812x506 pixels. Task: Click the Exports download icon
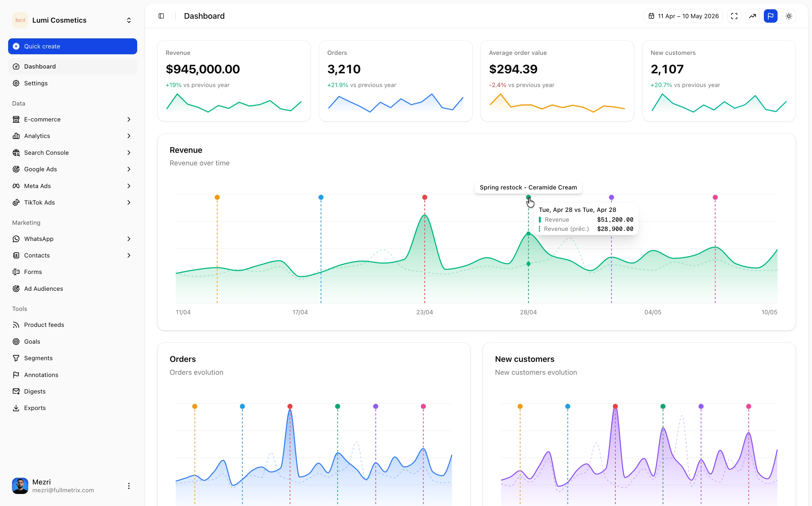(16, 408)
